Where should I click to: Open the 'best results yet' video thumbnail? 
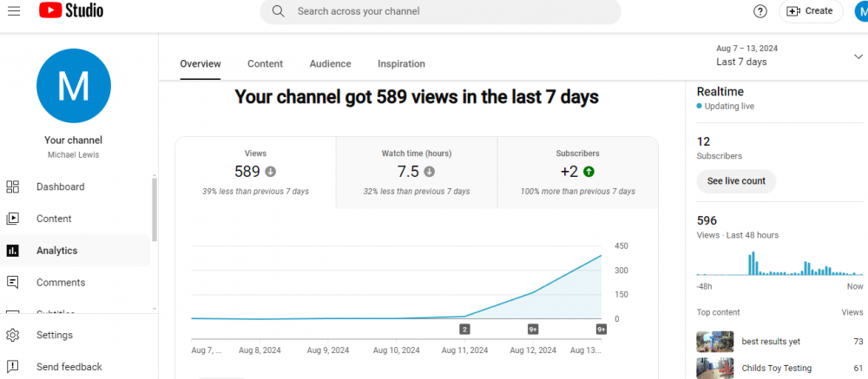[x=714, y=342]
